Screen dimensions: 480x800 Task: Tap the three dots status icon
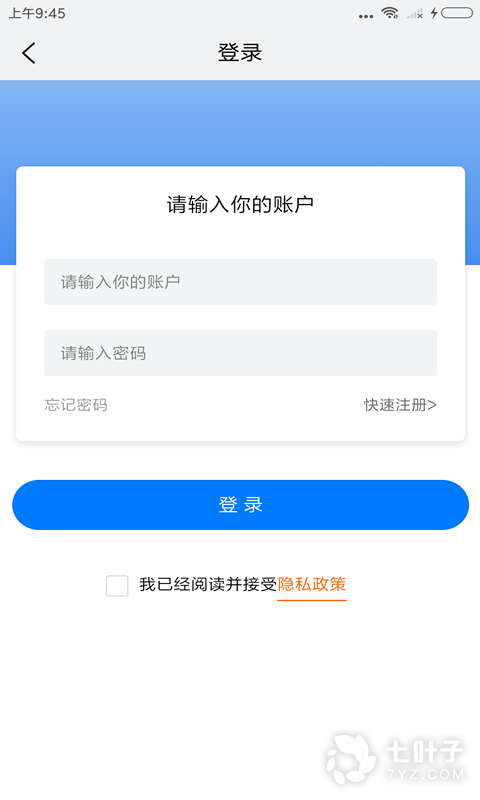[x=366, y=16]
